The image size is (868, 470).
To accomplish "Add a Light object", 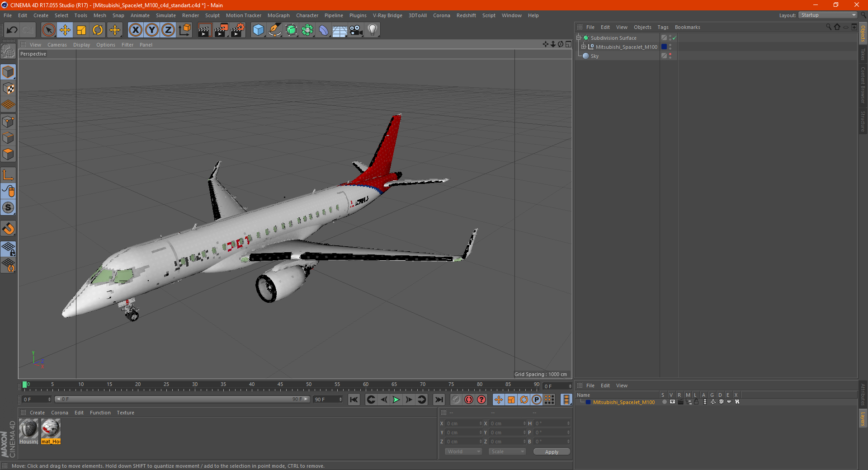I will 373,30.
